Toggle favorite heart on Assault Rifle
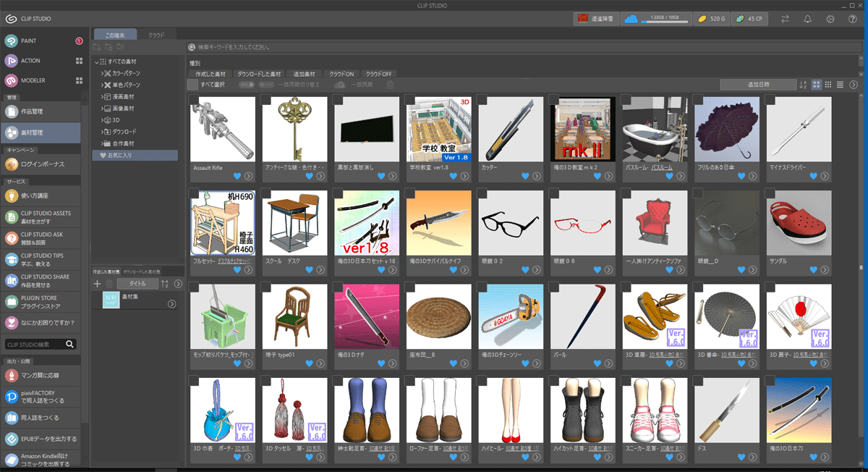The image size is (868, 472). point(237,175)
